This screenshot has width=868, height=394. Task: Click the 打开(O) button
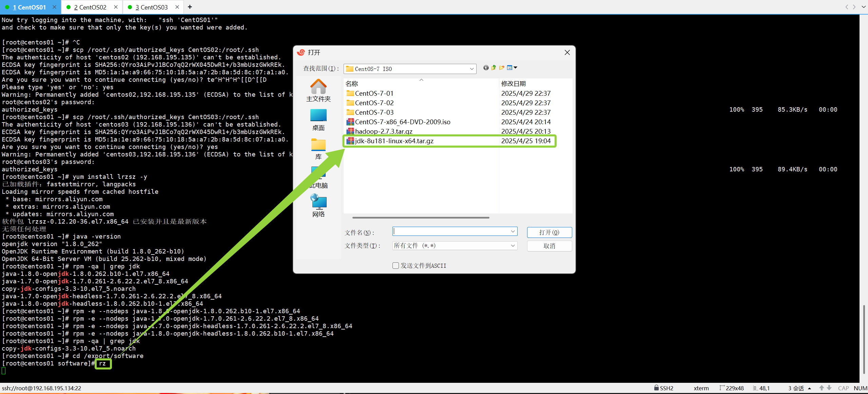[549, 232]
